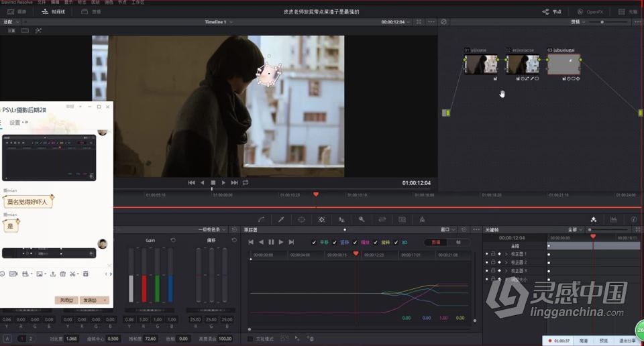Uncheck the 3D tracking checkbox
Image resolution: width=644 pixels, height=346 pixels.
[396, 242]
